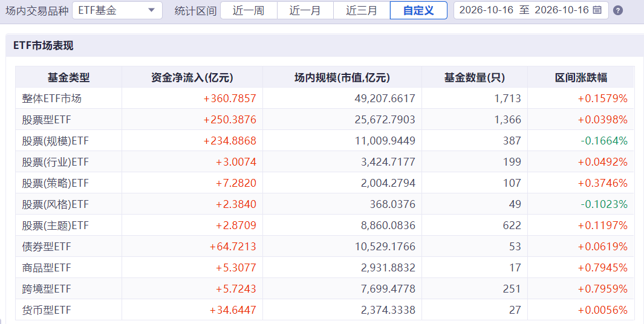This screenshot has width=644, height=324.
Task: Click the 7,699.4778 market size value
Action: pyautogui.click(x=388, y=289)
